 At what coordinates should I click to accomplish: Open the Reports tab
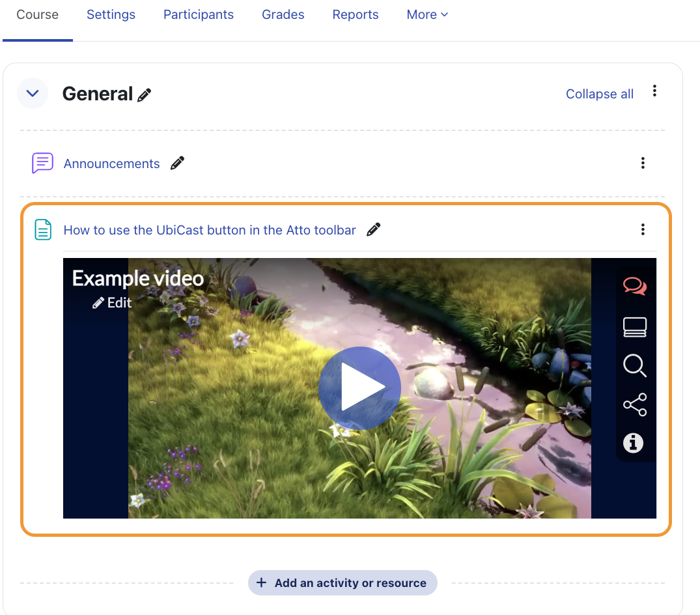(356, 15)
